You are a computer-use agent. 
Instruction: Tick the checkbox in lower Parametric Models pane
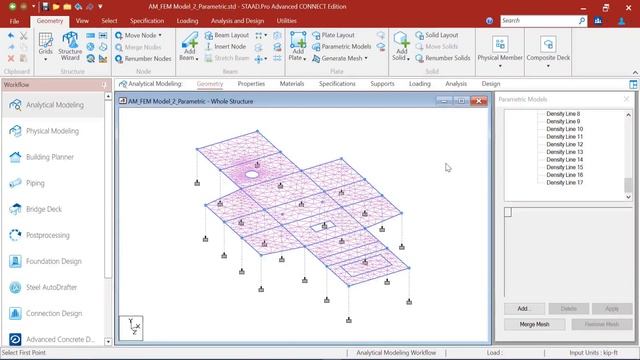click(508, 212)
